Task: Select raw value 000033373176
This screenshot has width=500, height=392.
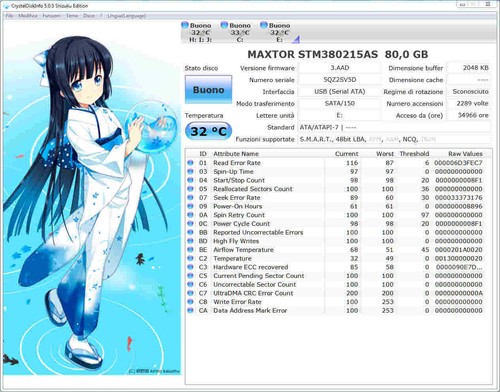Action: coord(458,197)
